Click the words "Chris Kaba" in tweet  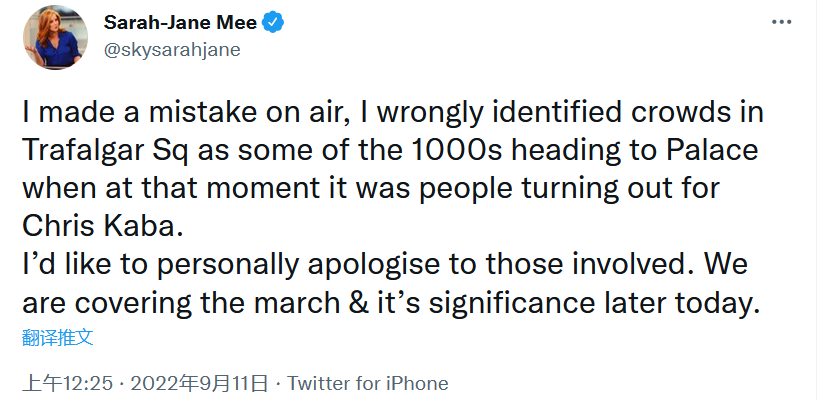[101, 223]
